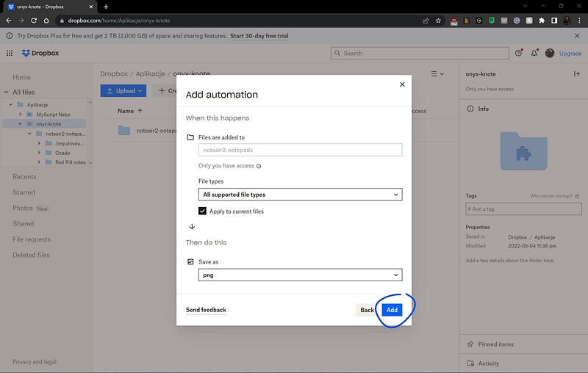588x373 pixels.
Task: Click the Back button
Action: pos(367,310)
